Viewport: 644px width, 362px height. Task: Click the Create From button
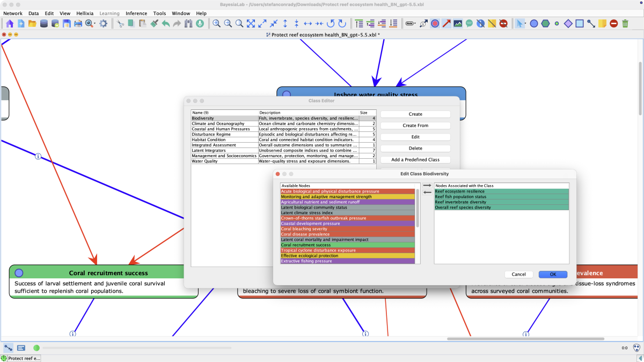(x=415, y=125)
